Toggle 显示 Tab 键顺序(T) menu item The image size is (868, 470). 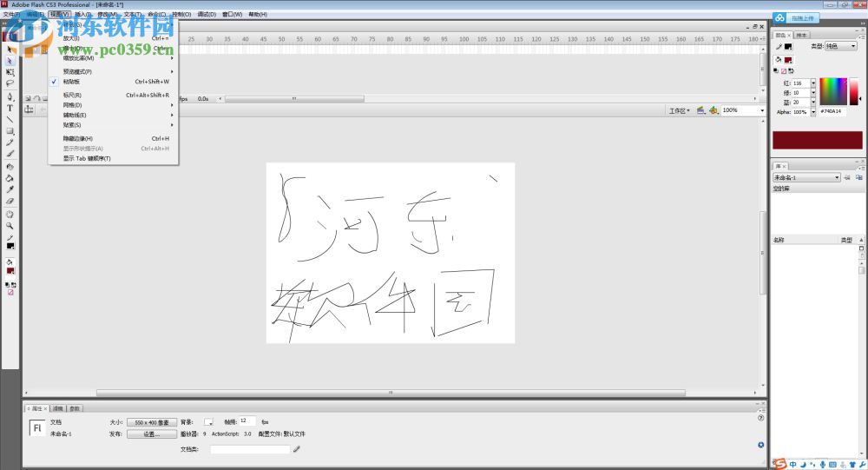tap(114, 158)
